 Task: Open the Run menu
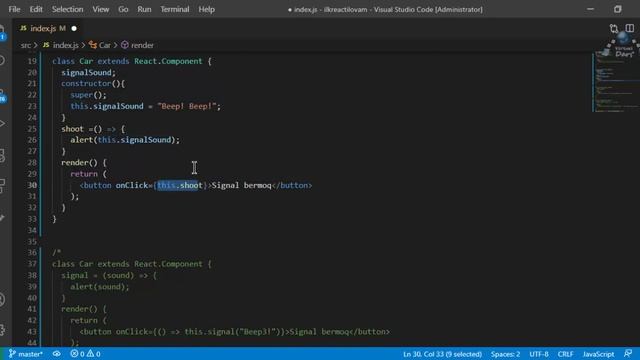[144, 9]
